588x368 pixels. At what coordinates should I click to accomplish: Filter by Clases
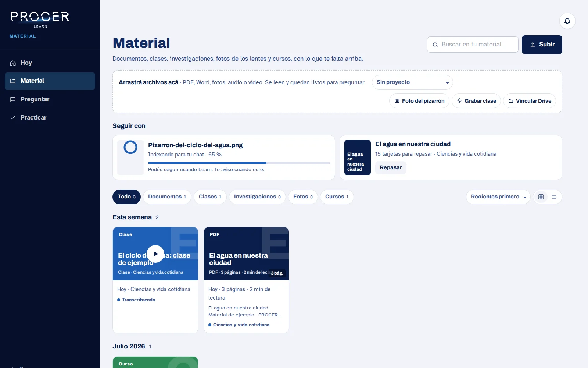click(x=210, y=197)
